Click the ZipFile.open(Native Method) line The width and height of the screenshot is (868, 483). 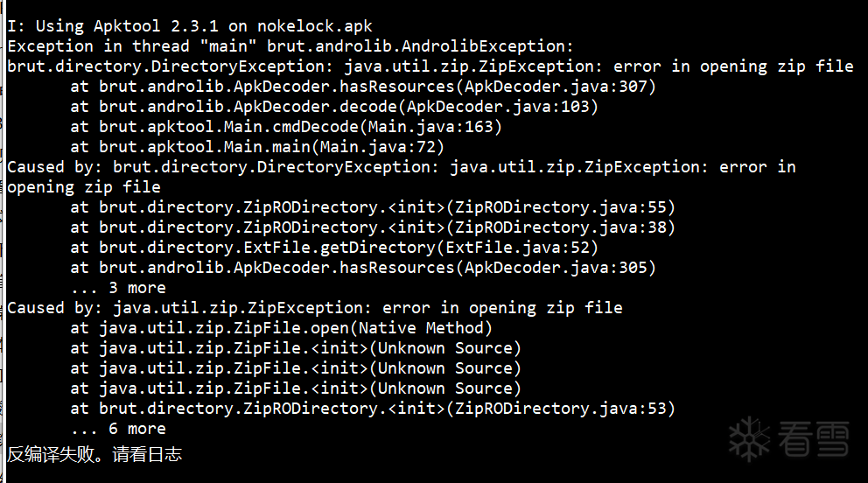tap(281, 328)
